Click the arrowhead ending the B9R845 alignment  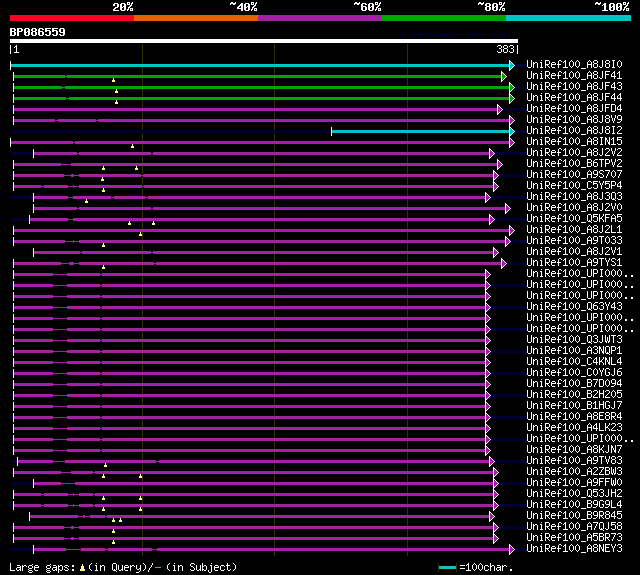(x=492, y=517)
